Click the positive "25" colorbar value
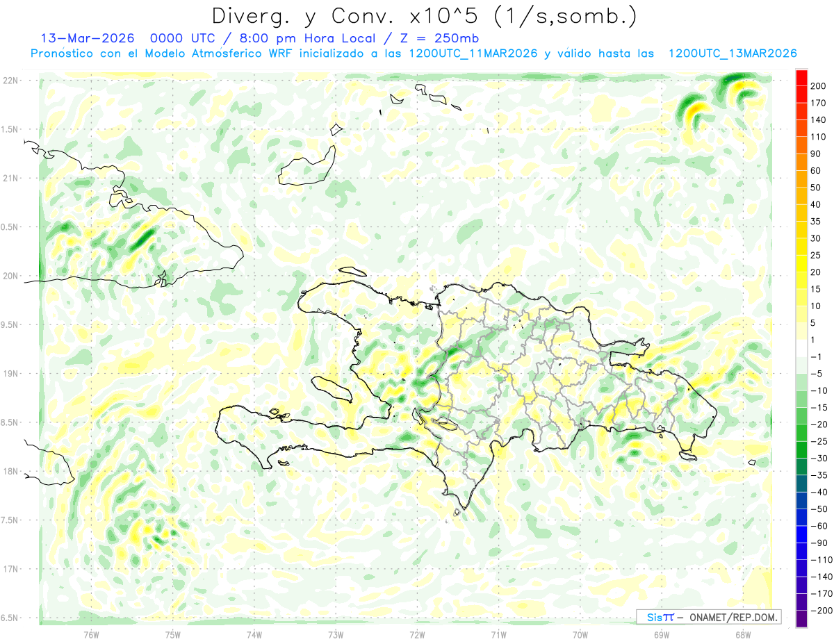The image size is (834, 644). click(815, 255)
